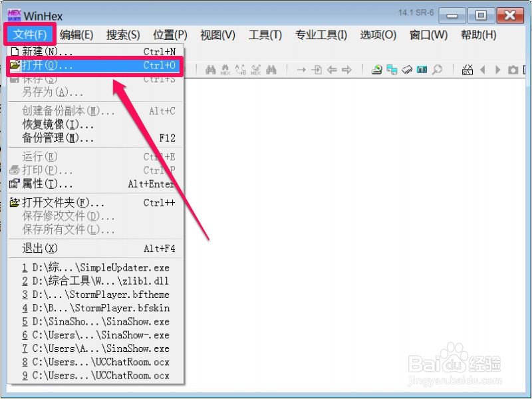Image resolution: width=532 pixels, height=399 pixels.
Task: Open recent file 2 zlib1.dll
Action: [95, 281]
